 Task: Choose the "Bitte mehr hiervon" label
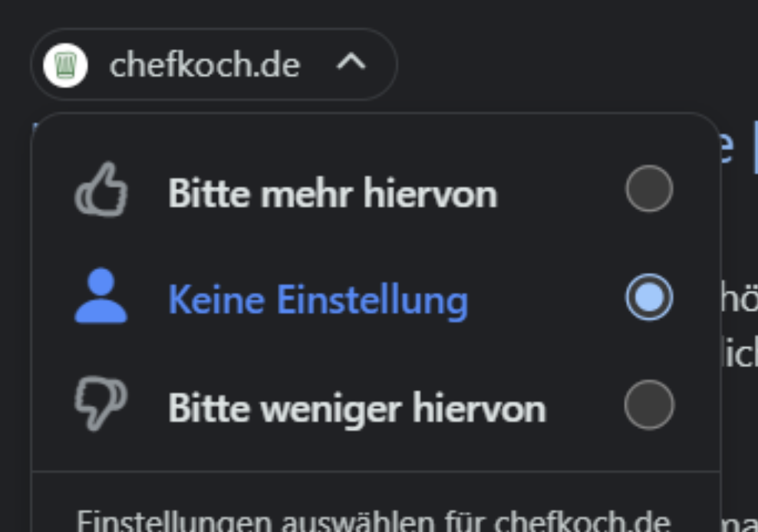(x=332, y=193)
